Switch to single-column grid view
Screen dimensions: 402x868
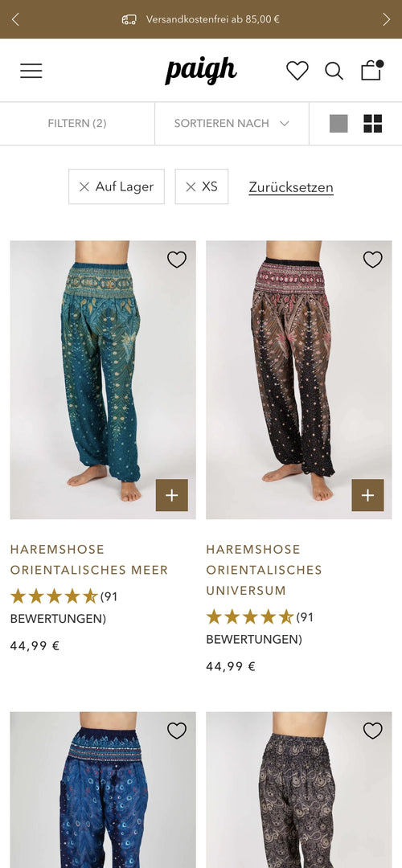338,124
